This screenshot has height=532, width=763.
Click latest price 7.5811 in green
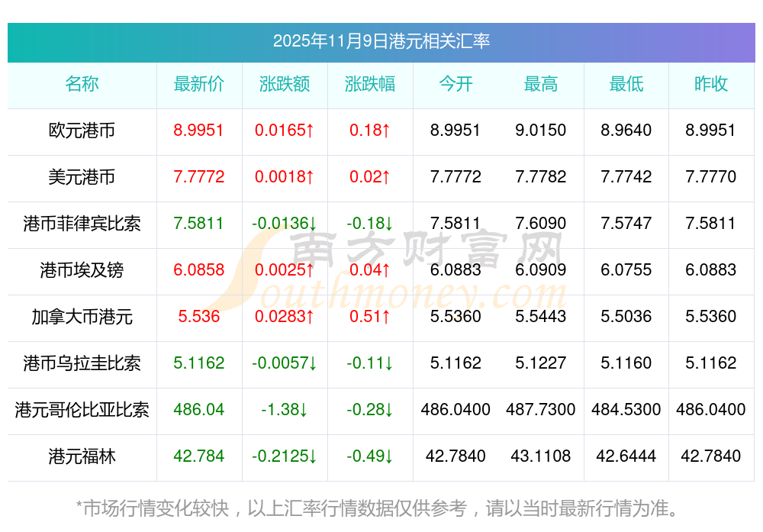pyautogui.click(x=198, y=224)
